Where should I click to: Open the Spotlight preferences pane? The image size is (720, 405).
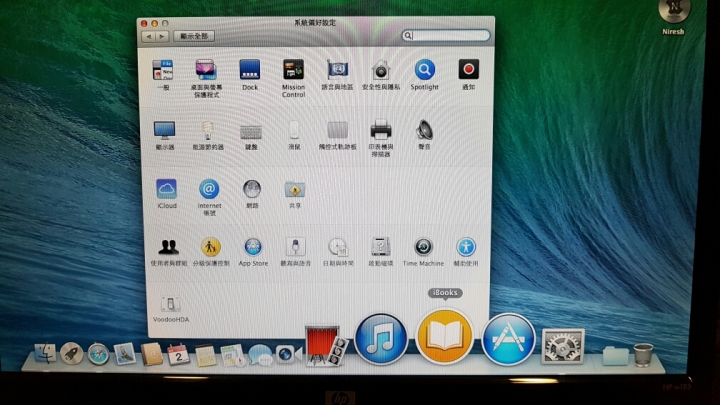tap(424, 70)
